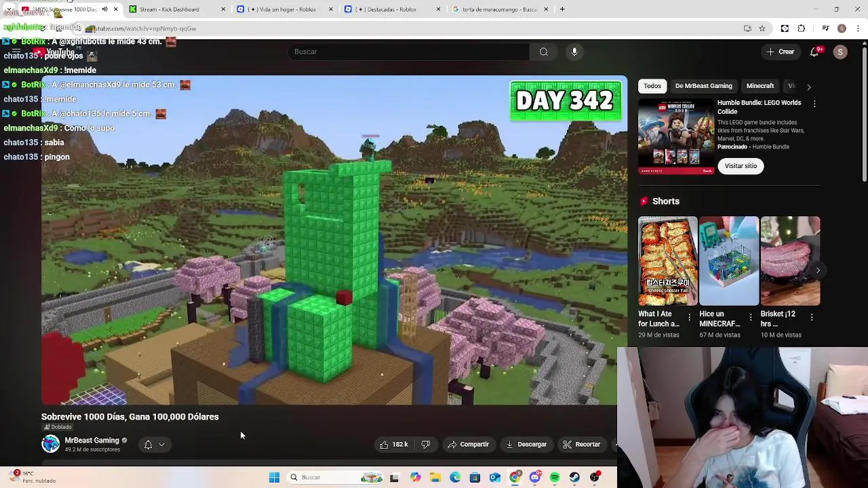Open options for Hice un MINECRAFT short
The height and width of the screenshot is (488, 868).
coord(751,317)
